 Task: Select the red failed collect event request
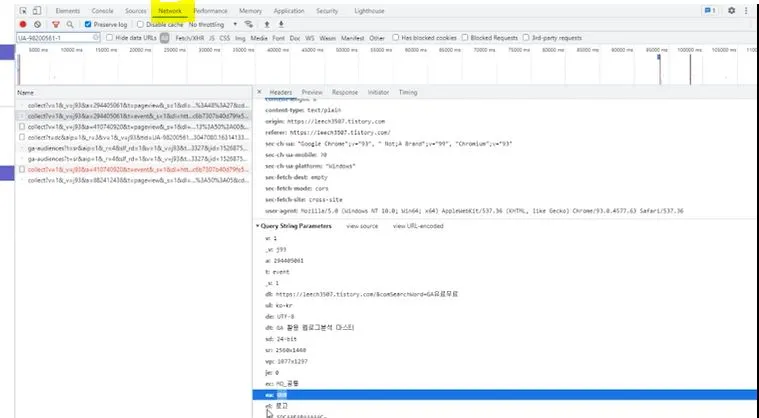pos(134,169)
